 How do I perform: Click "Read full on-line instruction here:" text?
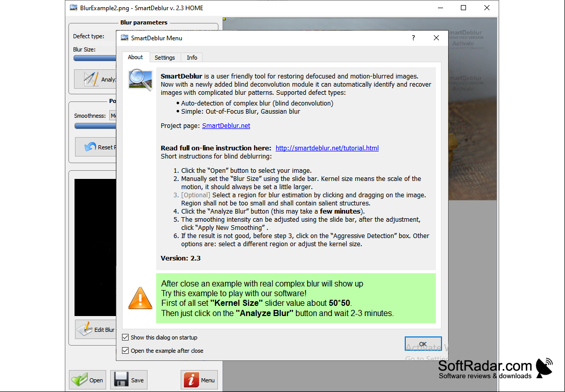[x=216, y=148]
